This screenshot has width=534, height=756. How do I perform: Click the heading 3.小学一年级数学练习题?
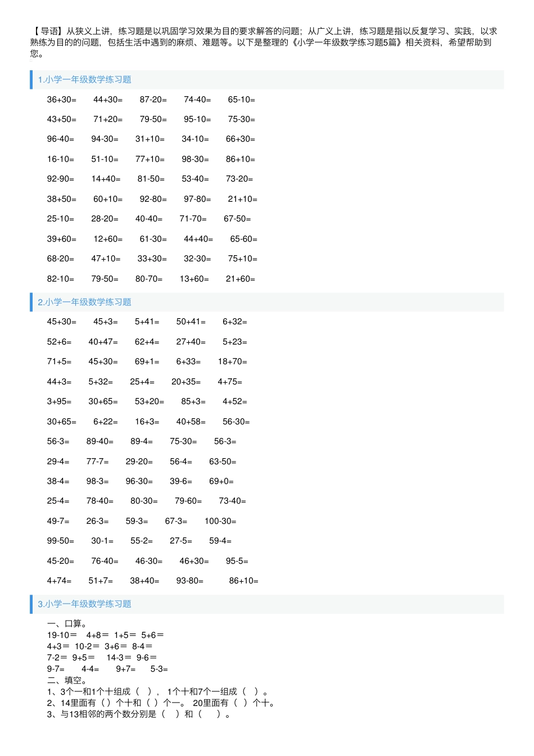click(84, 604)
